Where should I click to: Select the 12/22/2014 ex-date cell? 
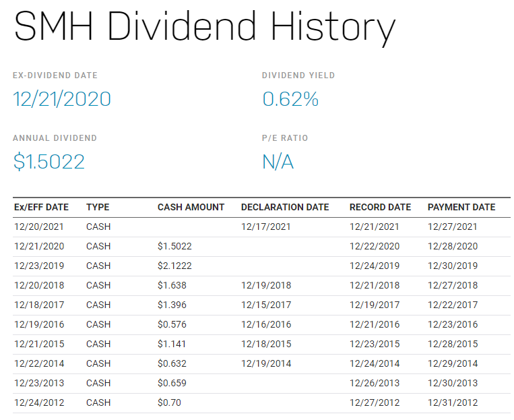[39, 363]
